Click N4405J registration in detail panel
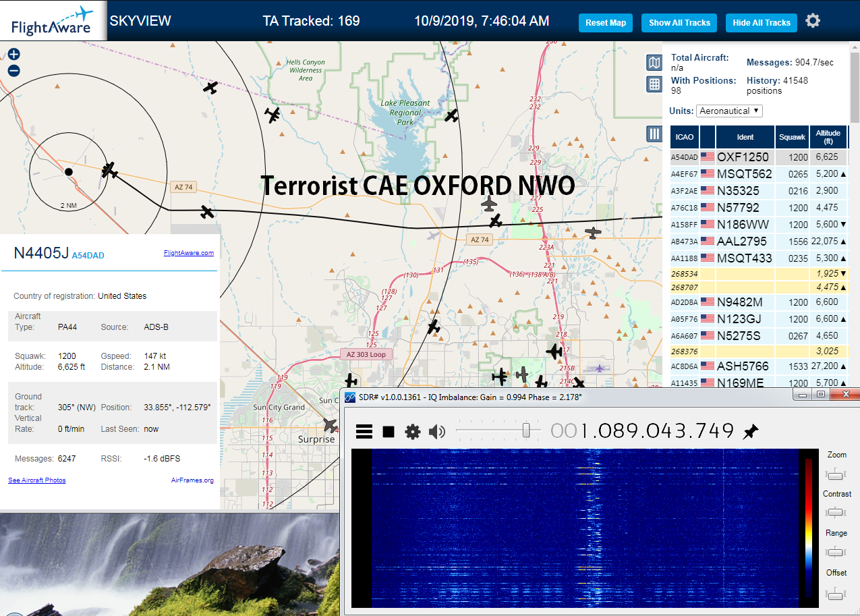 click(x=41, y=253)
